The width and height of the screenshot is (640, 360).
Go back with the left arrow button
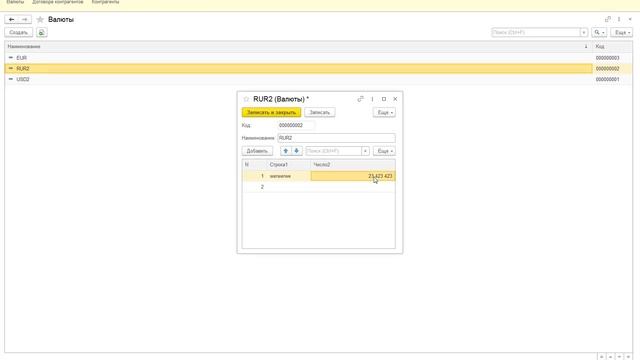pyautogui.click(x=11, y=19)
